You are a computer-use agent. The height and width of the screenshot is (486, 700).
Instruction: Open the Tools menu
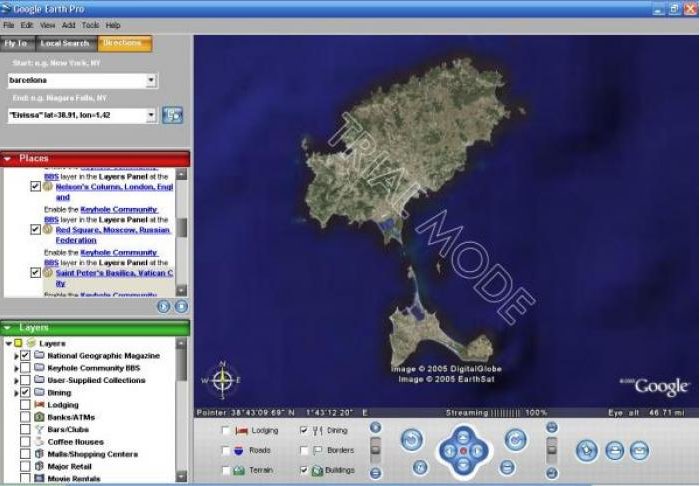click(90, 25)
